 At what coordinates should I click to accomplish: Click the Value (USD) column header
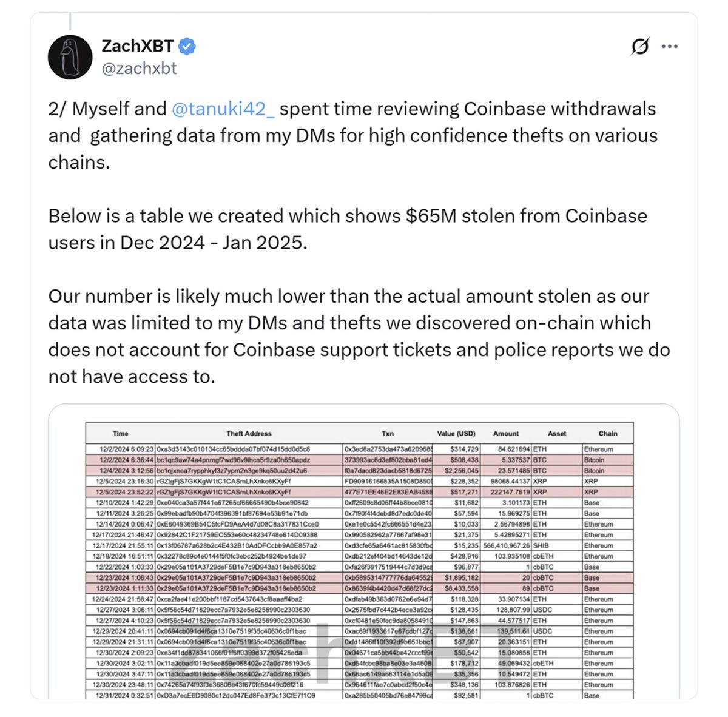click(456, 433)
